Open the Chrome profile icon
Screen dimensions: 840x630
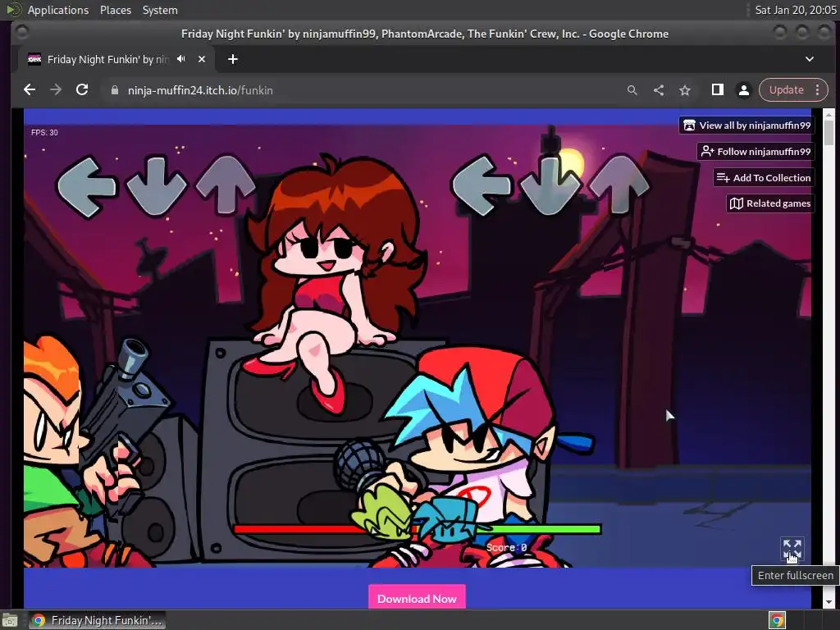(x=743, y=90)
